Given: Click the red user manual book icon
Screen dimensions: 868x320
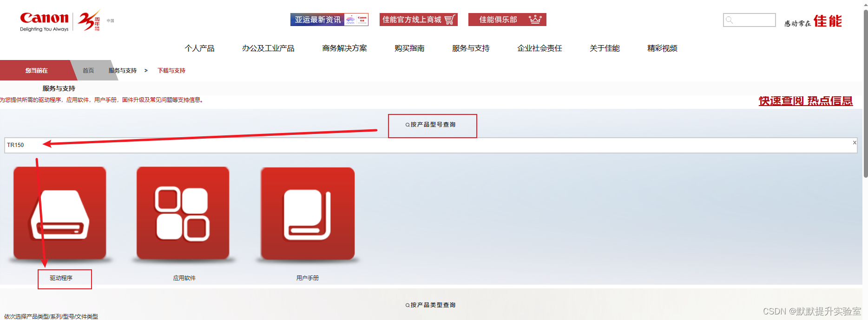Looking at the screenshot, I should point(308,213).
